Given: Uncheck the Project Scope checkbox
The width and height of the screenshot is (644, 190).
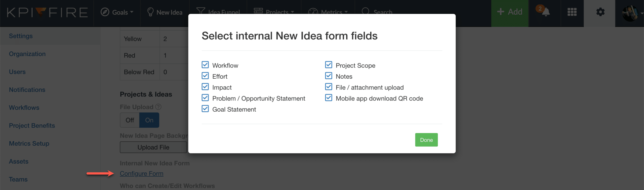Looking at the screenshot, I should pos(329,65).
